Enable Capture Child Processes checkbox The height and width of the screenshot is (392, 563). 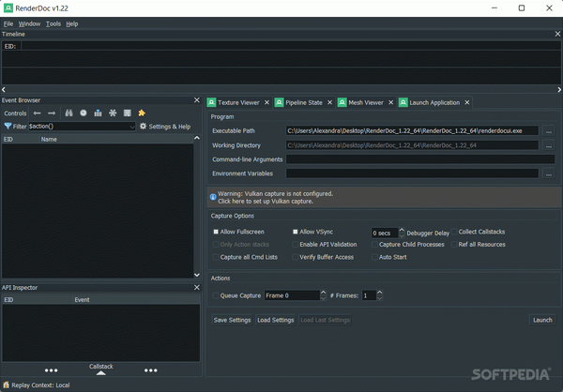374,245
